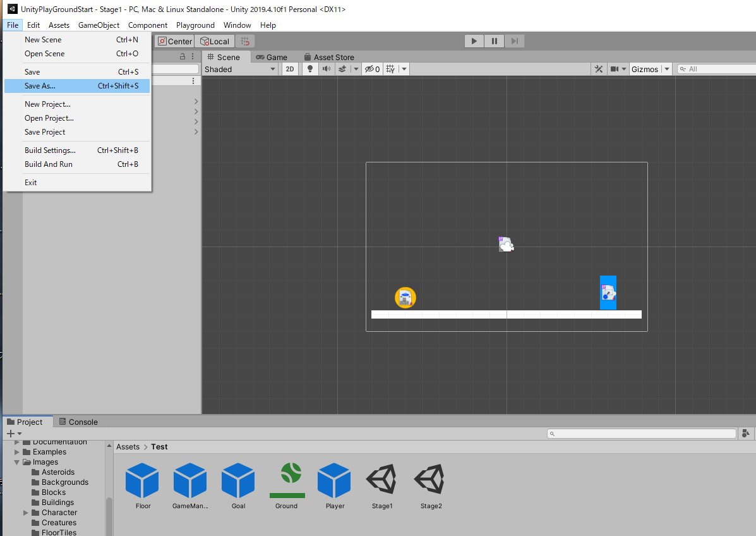Choose Open Scene from File menu
This screenshot has height=536, width=756.
[77, 54]
